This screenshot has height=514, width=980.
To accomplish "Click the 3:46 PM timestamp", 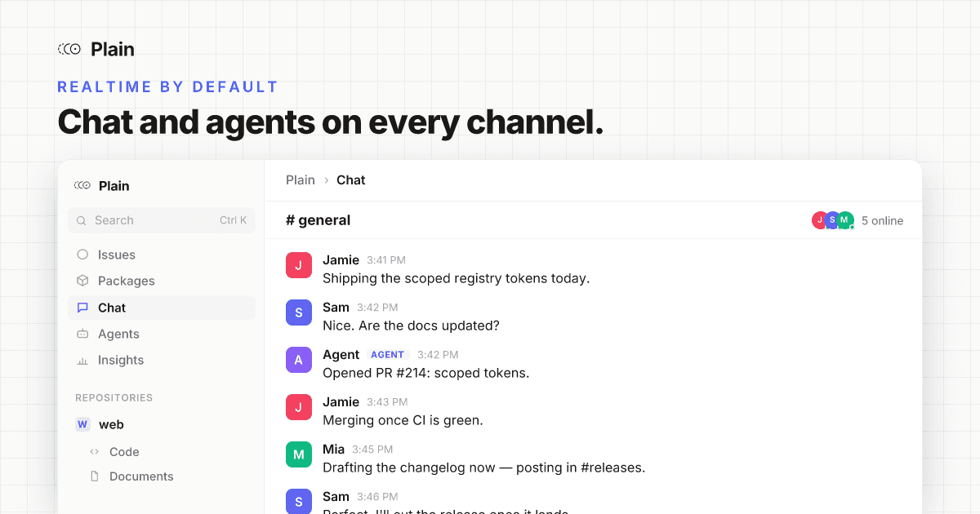I will click(x=377, y=497).
